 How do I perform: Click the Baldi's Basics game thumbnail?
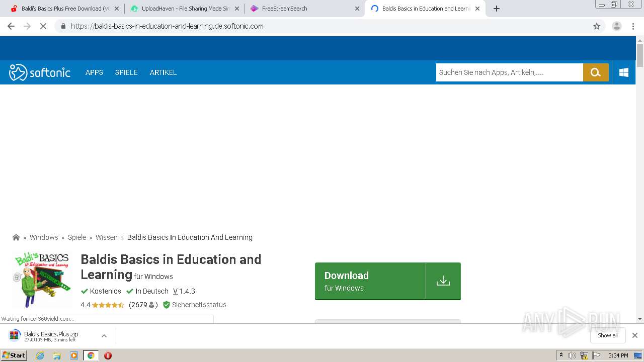[42, 280]
